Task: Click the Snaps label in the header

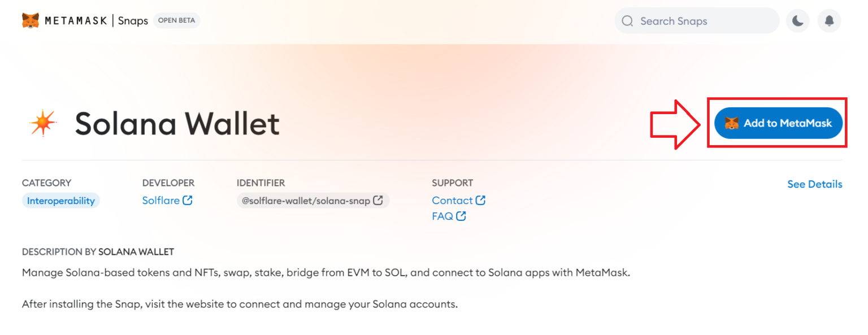Action: point(133,20)
